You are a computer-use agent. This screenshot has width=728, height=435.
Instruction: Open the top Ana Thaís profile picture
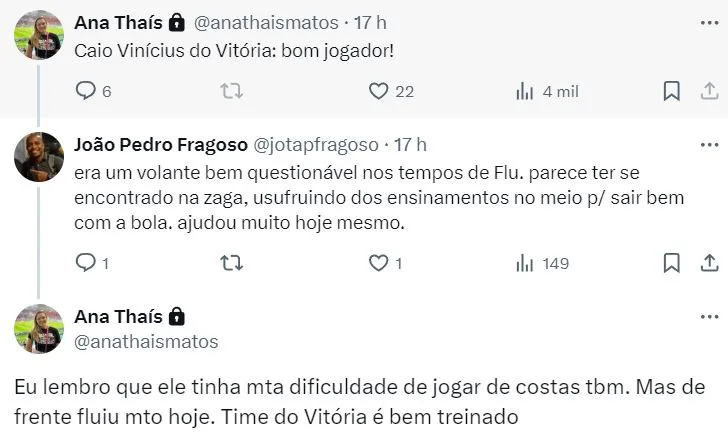coord(40,33)
